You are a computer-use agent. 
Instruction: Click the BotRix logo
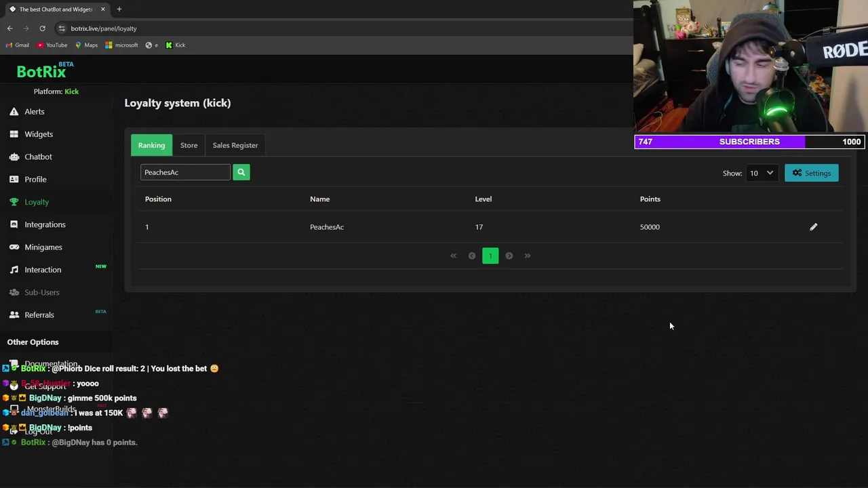[45, 70]
